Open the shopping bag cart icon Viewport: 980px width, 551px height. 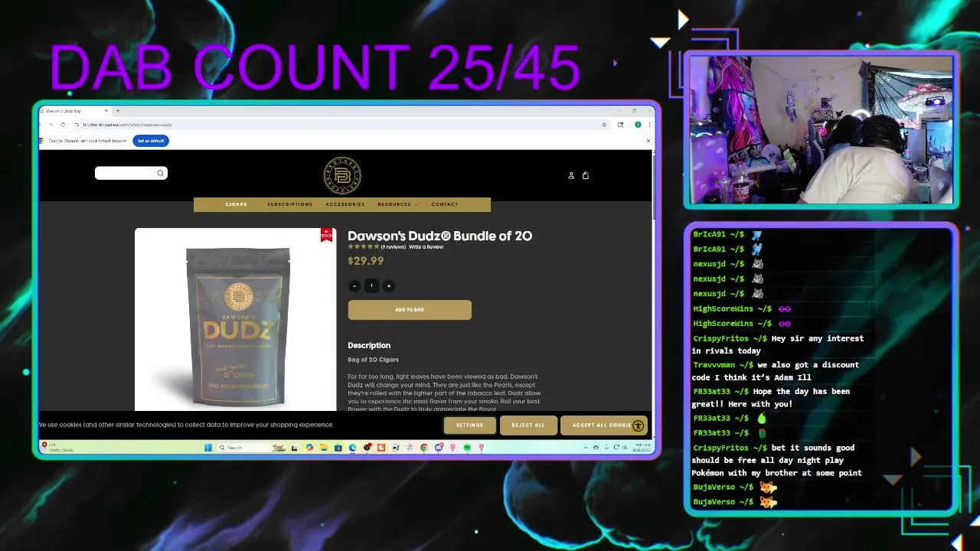(586, 175)
